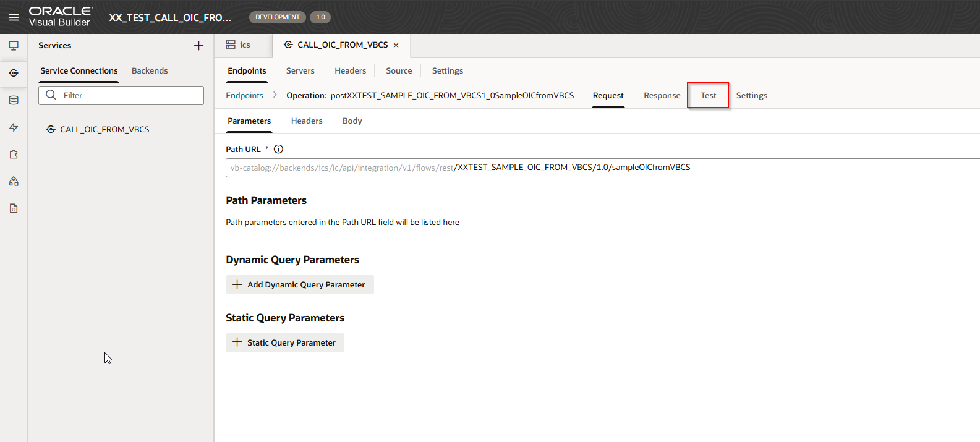Select the Services navigator icon
Image resolution: width=980 pixels, height=442 pixels.
click(x=14, y=73)
